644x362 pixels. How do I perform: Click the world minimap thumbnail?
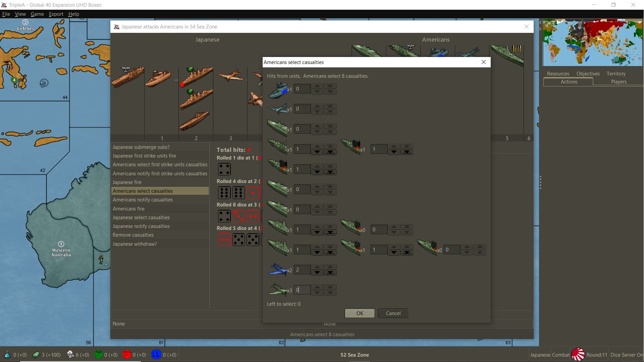click(592, 43)
